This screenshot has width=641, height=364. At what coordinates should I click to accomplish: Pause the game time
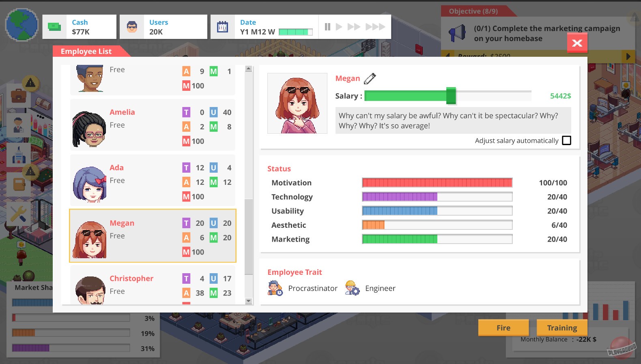click(327, 27)
